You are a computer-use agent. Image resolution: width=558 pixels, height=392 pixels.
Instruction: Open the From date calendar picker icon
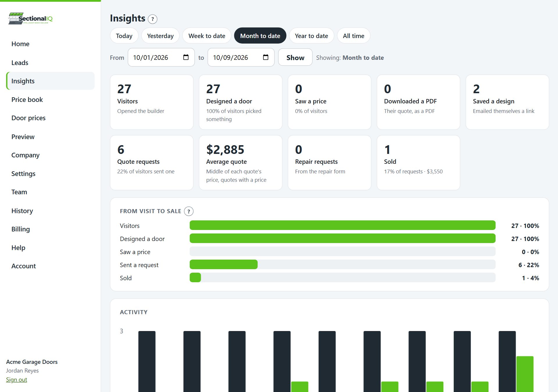tap(186, 57)
